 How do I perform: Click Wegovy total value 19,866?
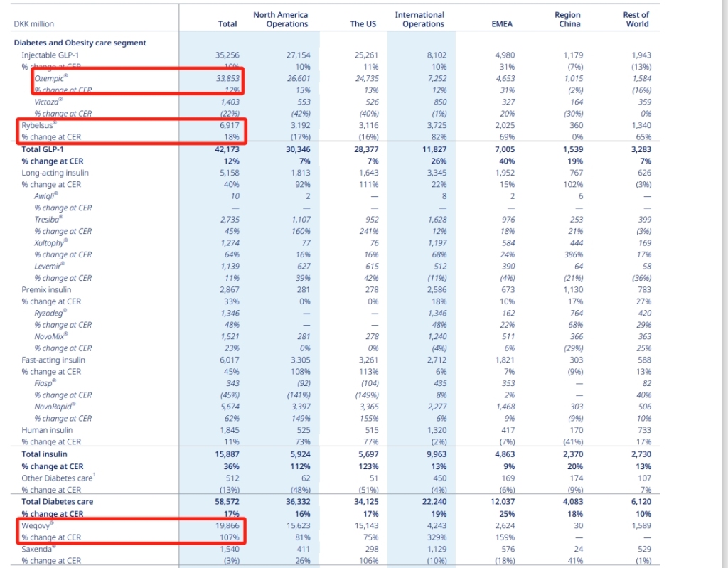click(x=227, y=525)
